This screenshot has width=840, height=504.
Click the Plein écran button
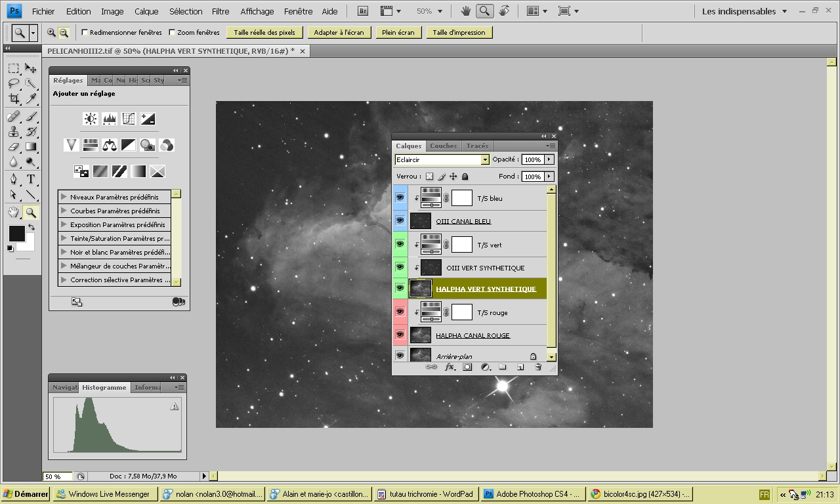point(398,32)
